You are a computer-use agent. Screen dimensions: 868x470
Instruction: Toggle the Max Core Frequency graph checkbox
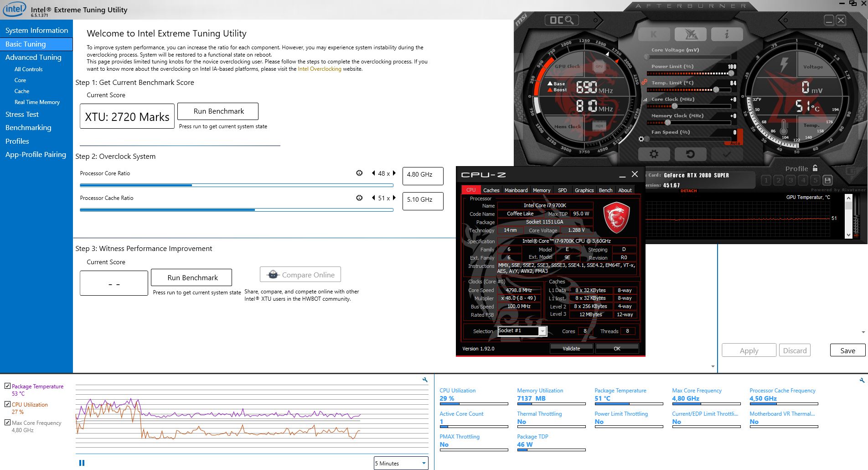7,423
